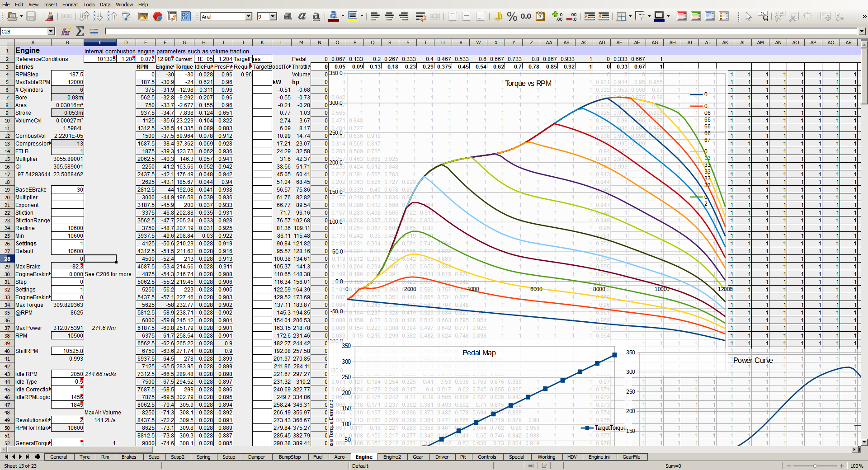Open the font name dropdown
This screenshot has height=470, width=868.
point(248,17)
